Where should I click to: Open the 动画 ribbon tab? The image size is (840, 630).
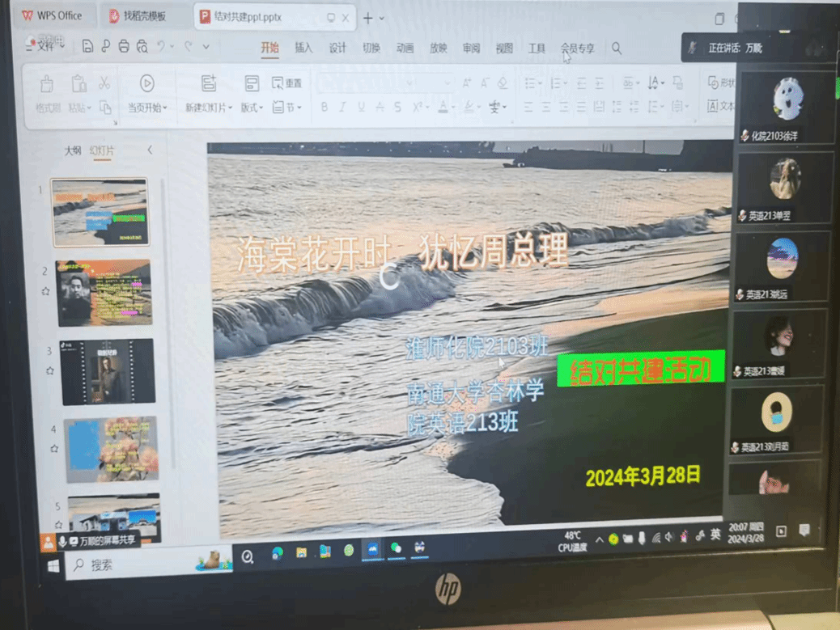pos(405,49)
